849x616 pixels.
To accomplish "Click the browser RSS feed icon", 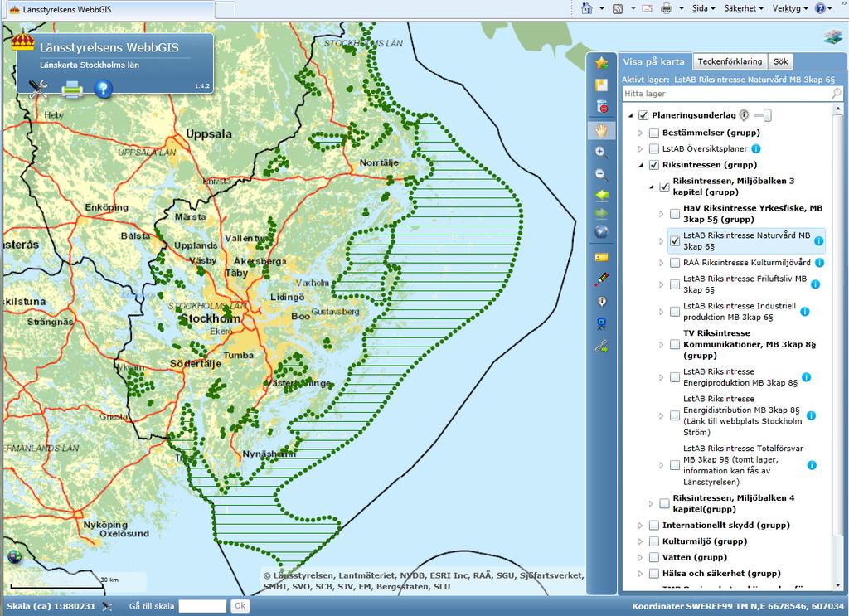I will [618, 8].
